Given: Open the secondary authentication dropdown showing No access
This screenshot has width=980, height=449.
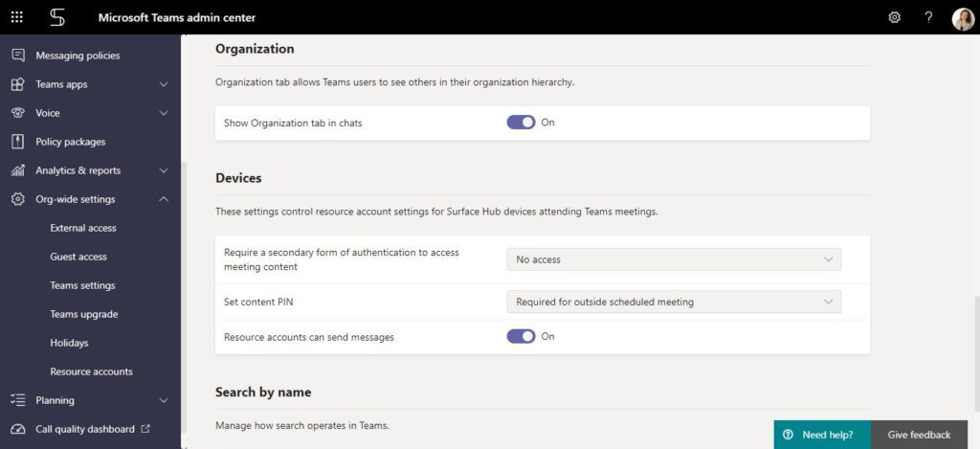Looking at the screenshot, I should click(674, 259).
